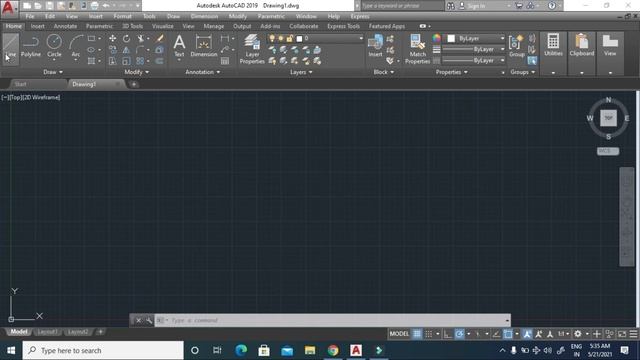
Task: Toggle object snap tracking in status bar
Action: pos(496,334)
